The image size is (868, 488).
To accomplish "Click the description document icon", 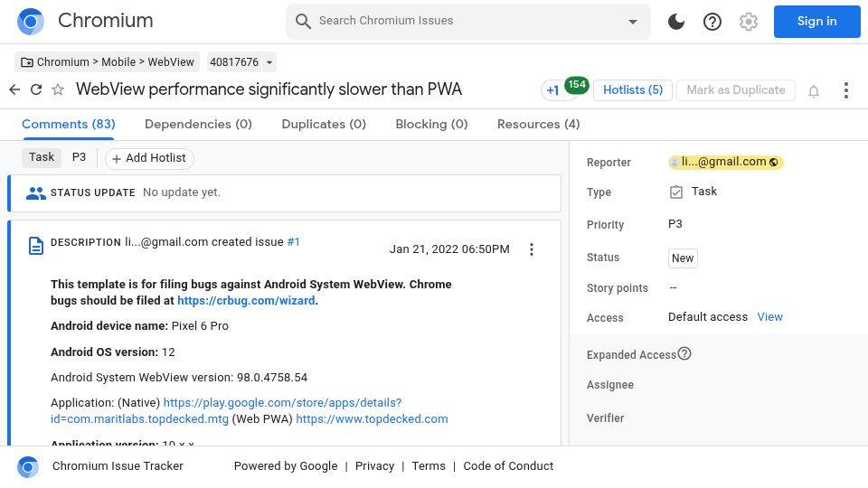I will point(36,246).
